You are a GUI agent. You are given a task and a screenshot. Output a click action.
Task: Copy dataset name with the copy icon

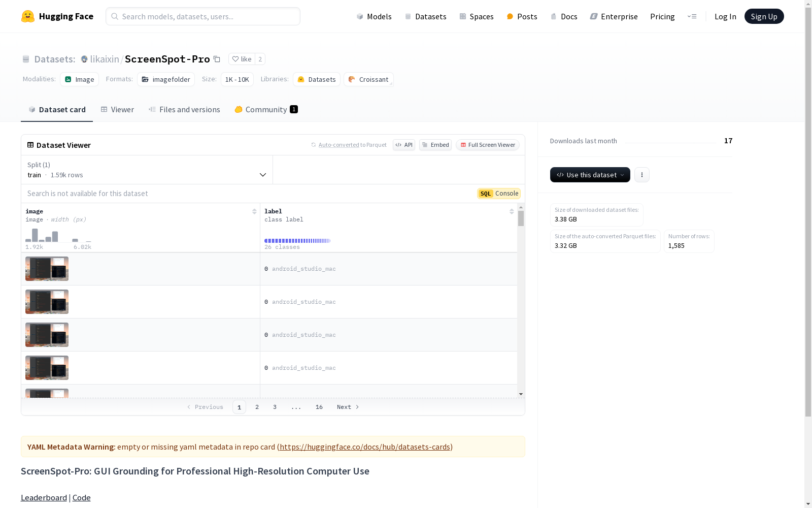(x=217, y=59)
